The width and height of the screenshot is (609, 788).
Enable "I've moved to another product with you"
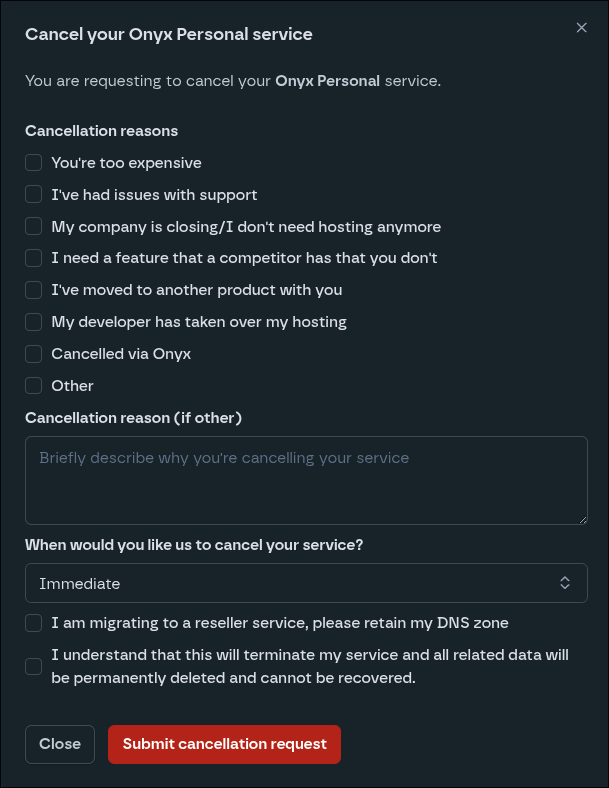[x=34, y=290]
